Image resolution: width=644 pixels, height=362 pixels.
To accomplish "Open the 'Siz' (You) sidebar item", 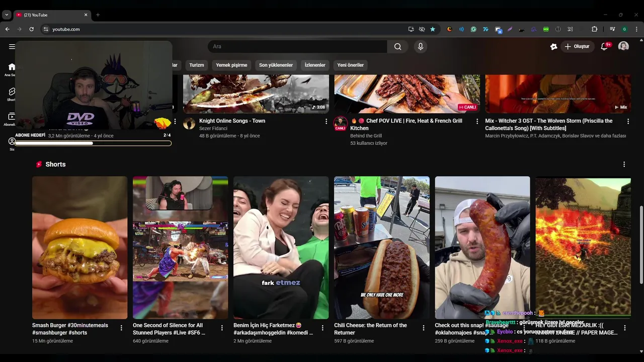I will [12, 144].
